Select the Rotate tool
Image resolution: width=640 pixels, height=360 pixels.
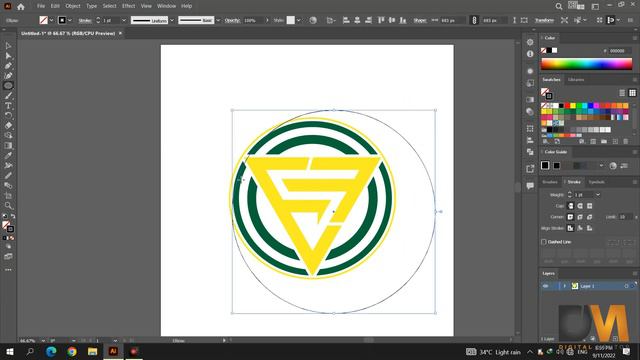pos(8,116)
